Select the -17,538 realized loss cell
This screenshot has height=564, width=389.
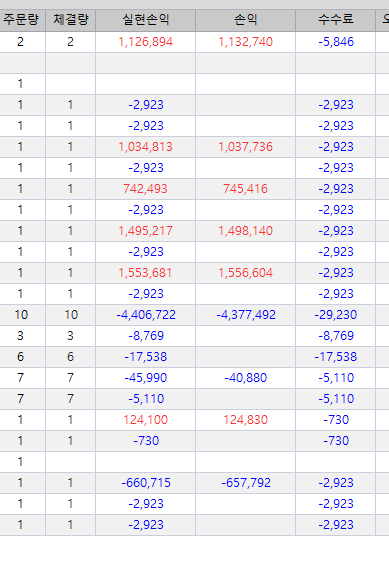tap(145, 357)
